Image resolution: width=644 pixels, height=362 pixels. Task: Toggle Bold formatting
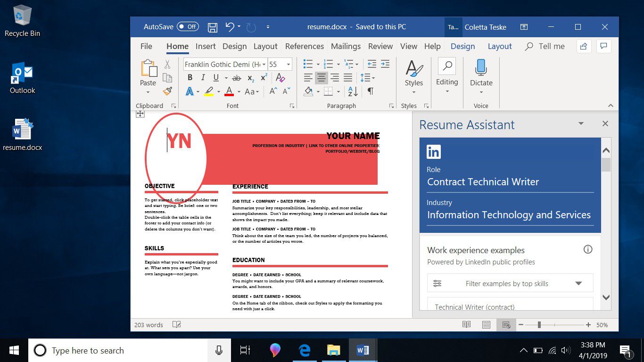click(190, 78)
